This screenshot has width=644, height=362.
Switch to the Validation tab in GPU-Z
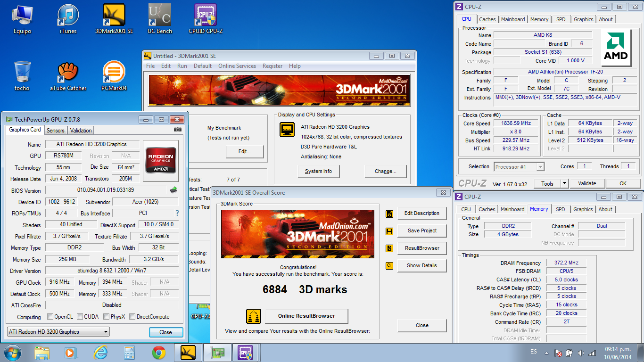[81, 131]
